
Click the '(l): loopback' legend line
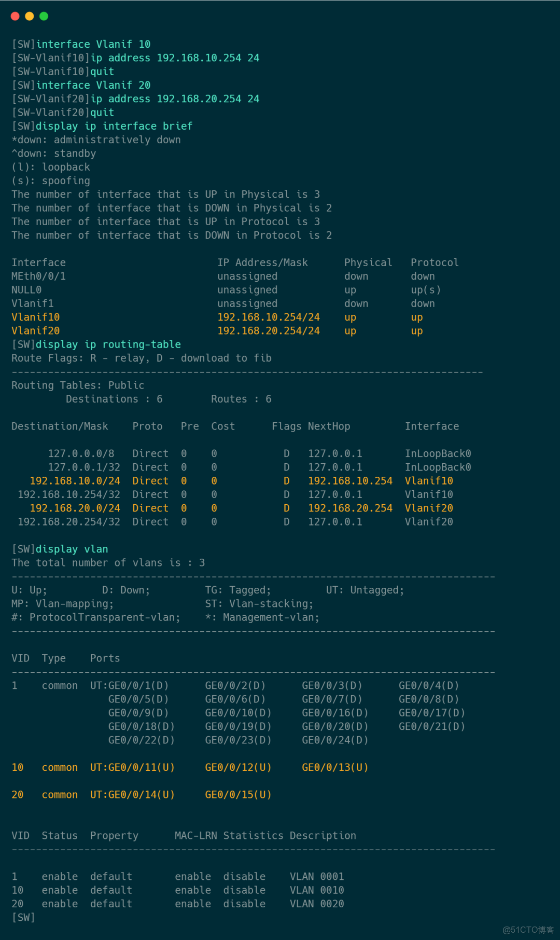coord(51,167)
